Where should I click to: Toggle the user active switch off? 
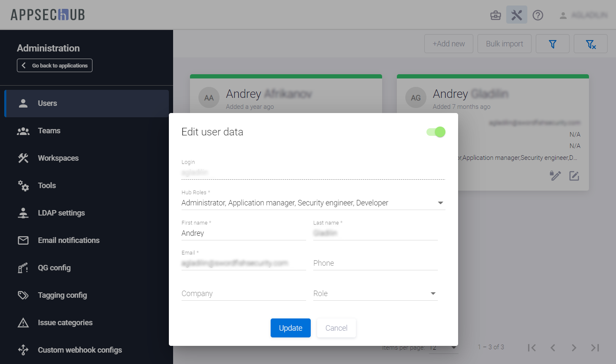click(436, 132)
